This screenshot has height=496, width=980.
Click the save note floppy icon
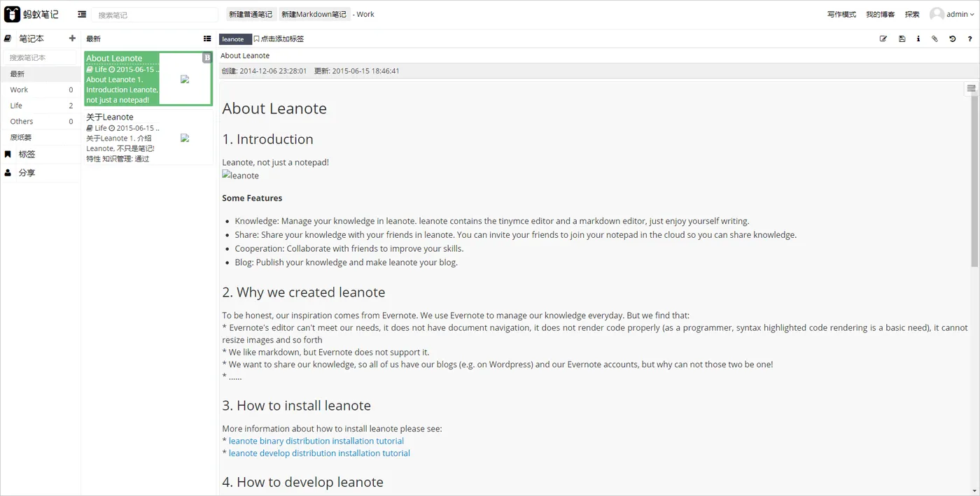[902, 39]
